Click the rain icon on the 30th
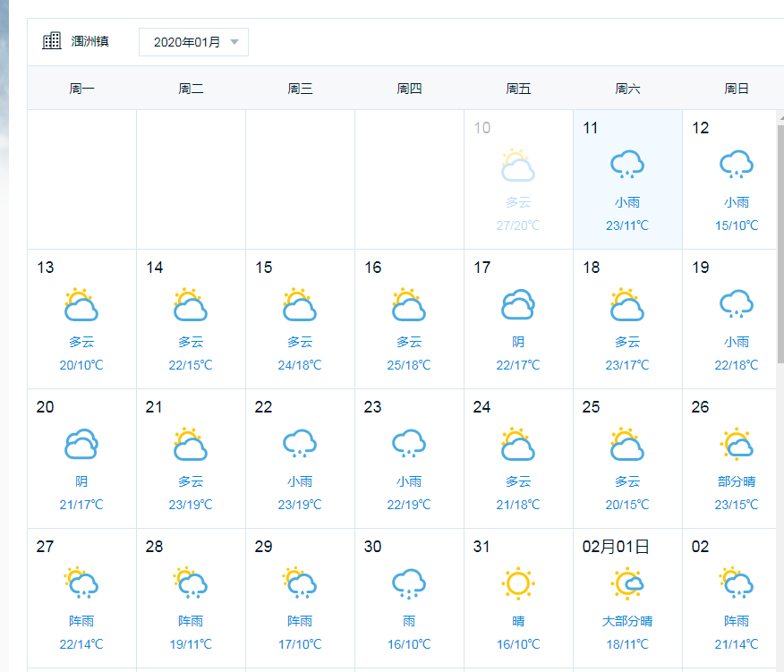This screenshot has width=784, height=672. tap(409, 583)
